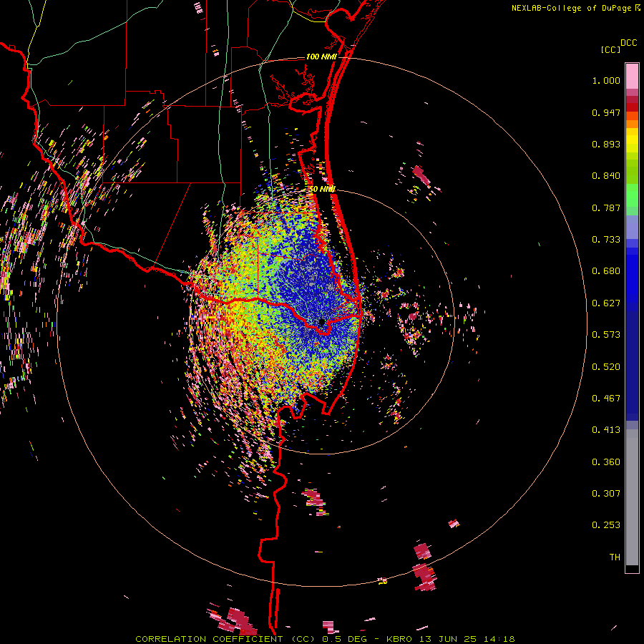644x644 pixels.
Task: Pick the gray segment of the color bar
Action: pyautogui.click(x=632, y=497)
